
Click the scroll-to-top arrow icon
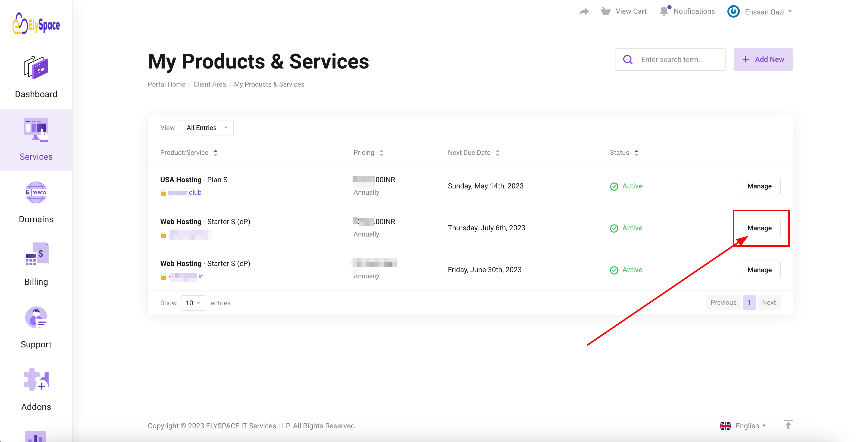[788, 424]
